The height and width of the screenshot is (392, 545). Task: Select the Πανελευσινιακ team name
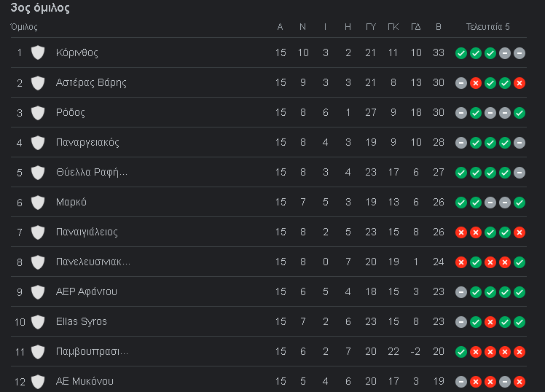click(x=93, y=262)
